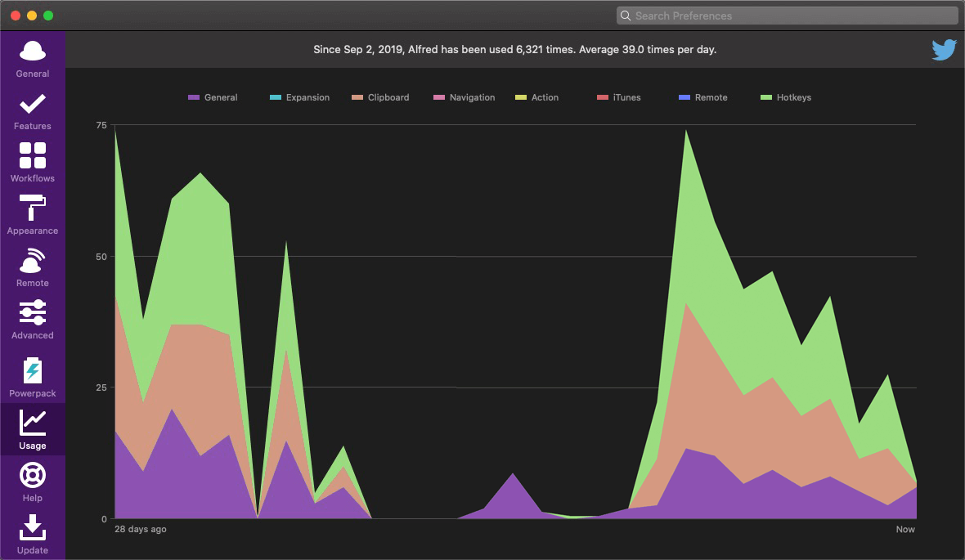Image resolution: width=965 pixels, height=560 pixels.
Task: Select the Usage section
Action: [33, 429]
